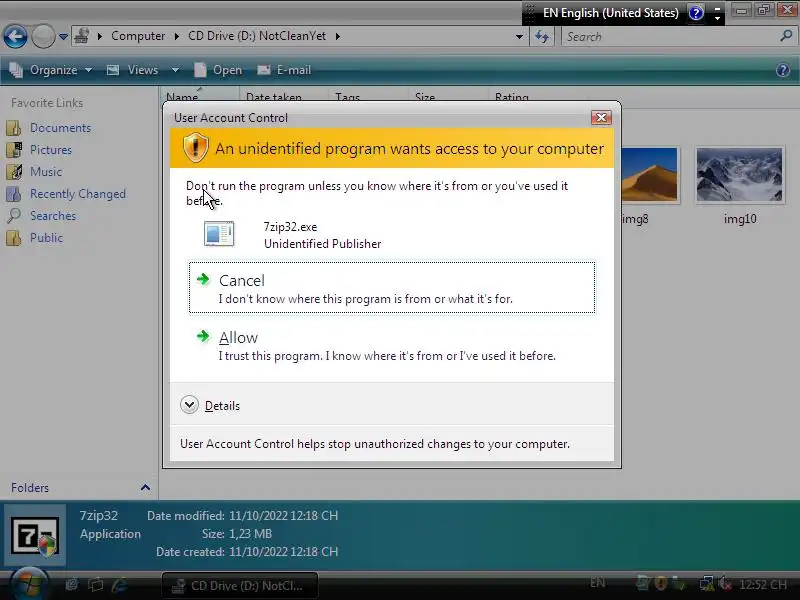The width and height of the screenshot is (800, 600).
Task: Click the volume speaker tray icon
Action: point(724,584)
